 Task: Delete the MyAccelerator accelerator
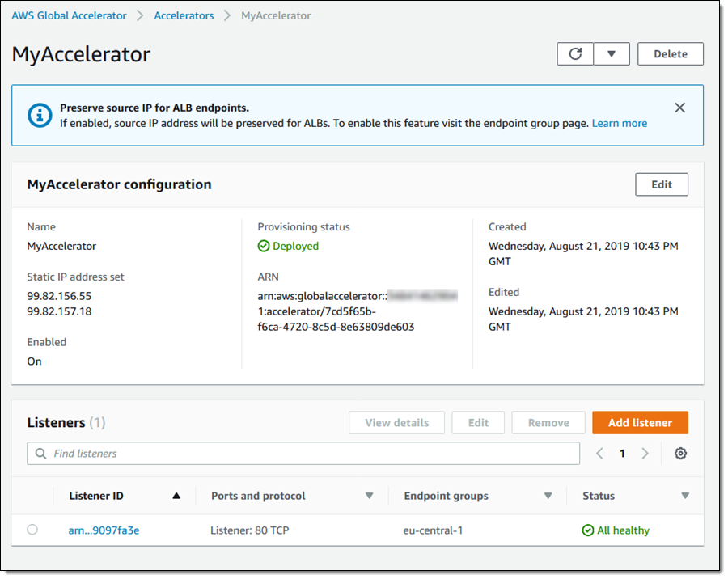click(670, 54)
